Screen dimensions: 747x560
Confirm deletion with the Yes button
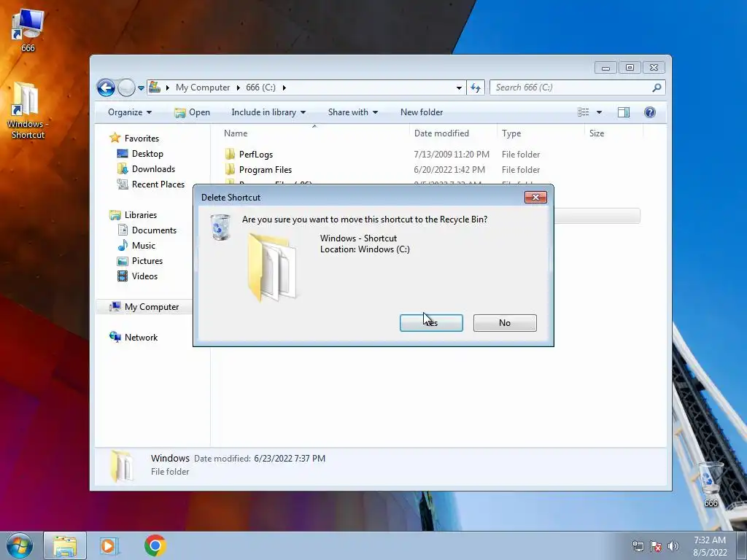coord(431,323)
